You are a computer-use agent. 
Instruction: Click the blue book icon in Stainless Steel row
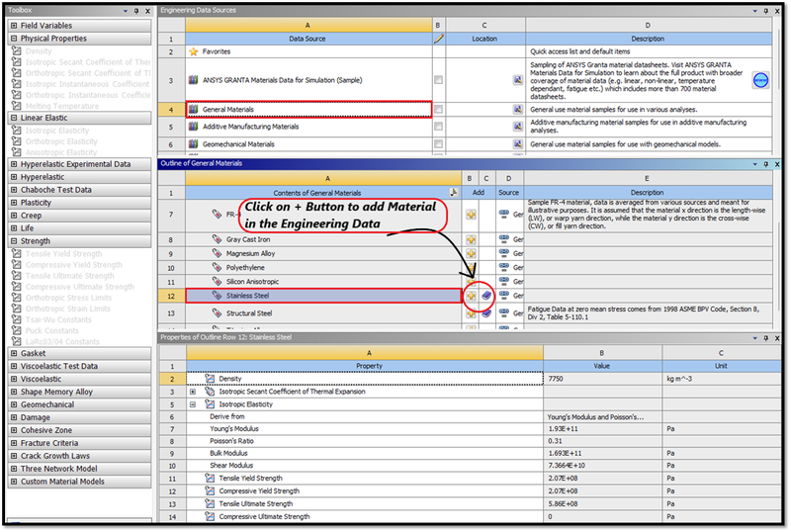486,296
